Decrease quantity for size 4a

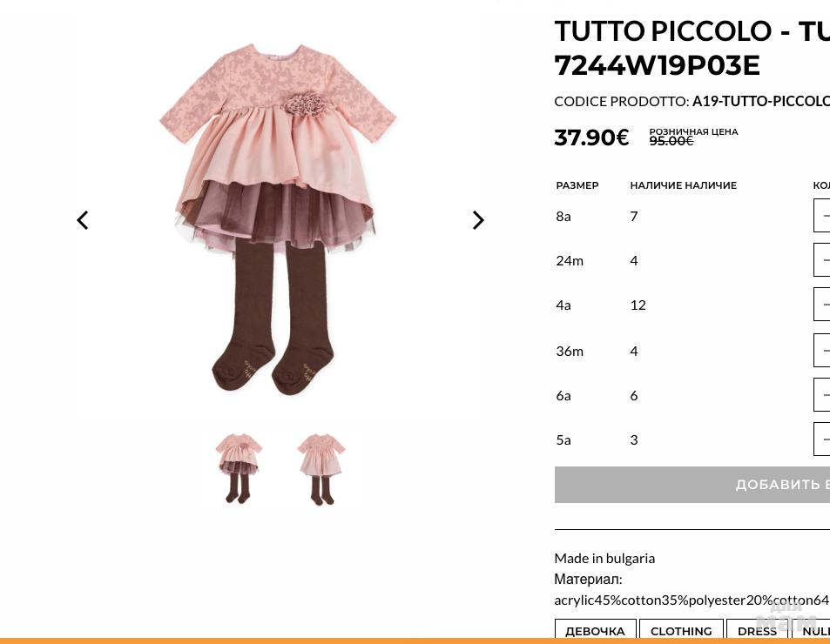tap(822, 305)
